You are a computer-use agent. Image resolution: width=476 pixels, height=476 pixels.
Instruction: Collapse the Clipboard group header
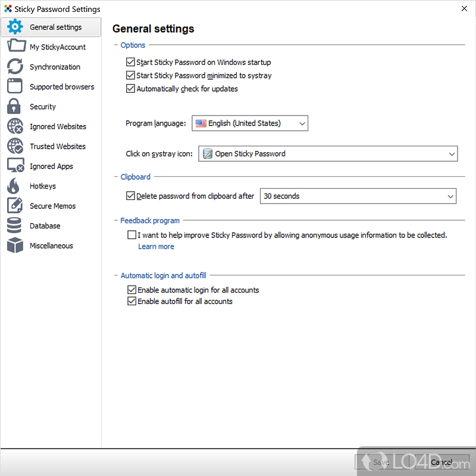coord(135,177)
